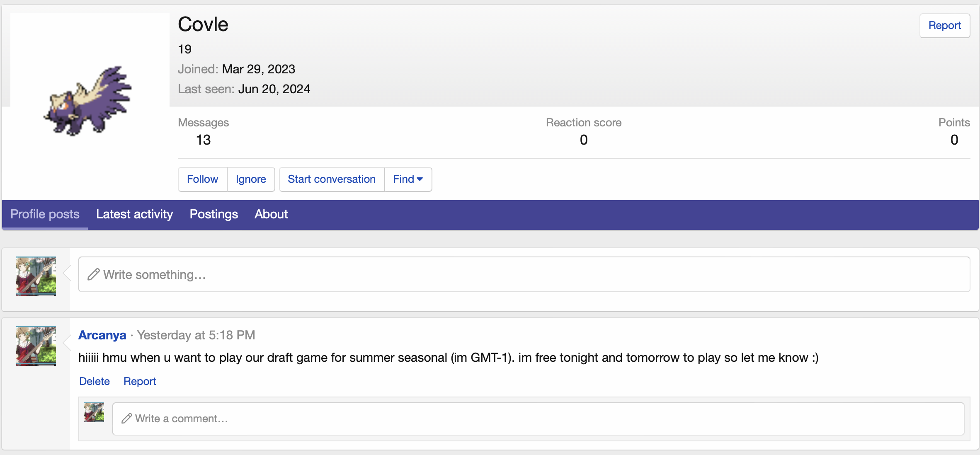This screenshot has height=455, width=980.
Task: Click the post timestamp Yesterday at 5:18 PM
Action: pos(196,335)
